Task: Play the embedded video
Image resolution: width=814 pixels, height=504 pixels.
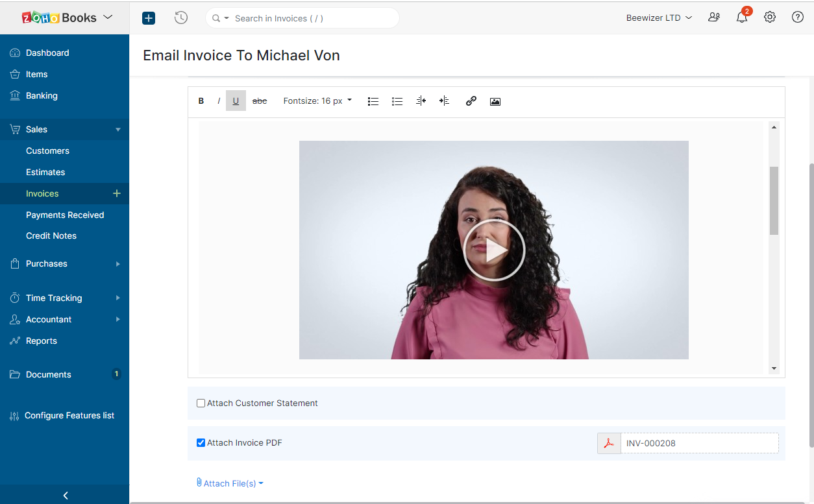Action: pos(493,250)
